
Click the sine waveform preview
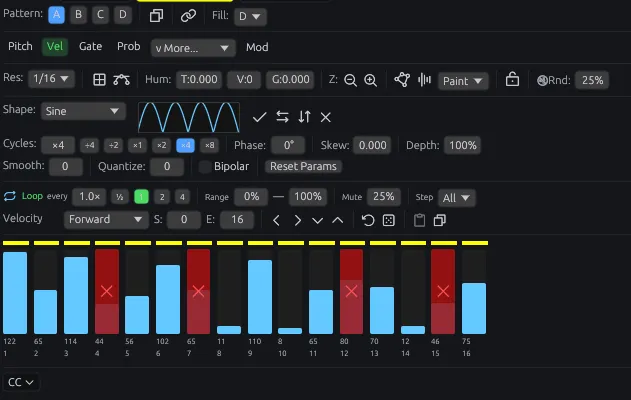[x=189, y=117]
